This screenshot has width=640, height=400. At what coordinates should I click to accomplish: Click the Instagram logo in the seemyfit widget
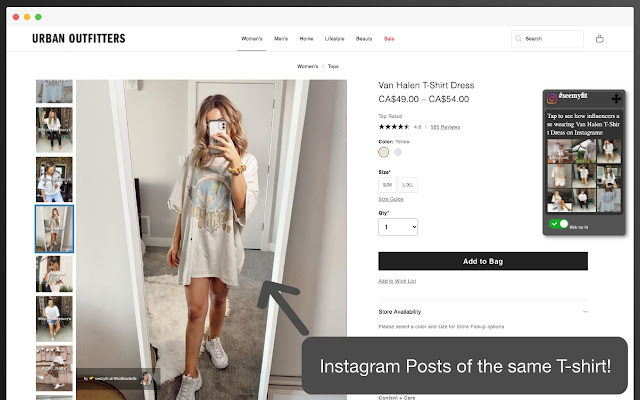click(x=551, y=98)
